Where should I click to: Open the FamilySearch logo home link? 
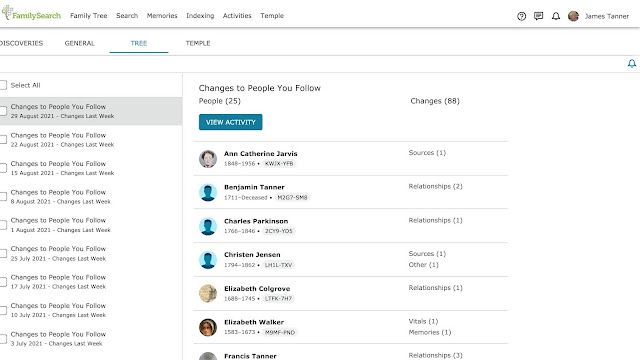click(x=31, y=13)
